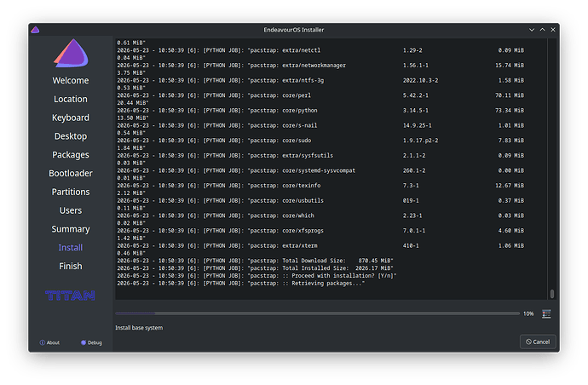Screen dimensions: 588x385
Task: Select the Bootloader step
Action: [71, 173]
